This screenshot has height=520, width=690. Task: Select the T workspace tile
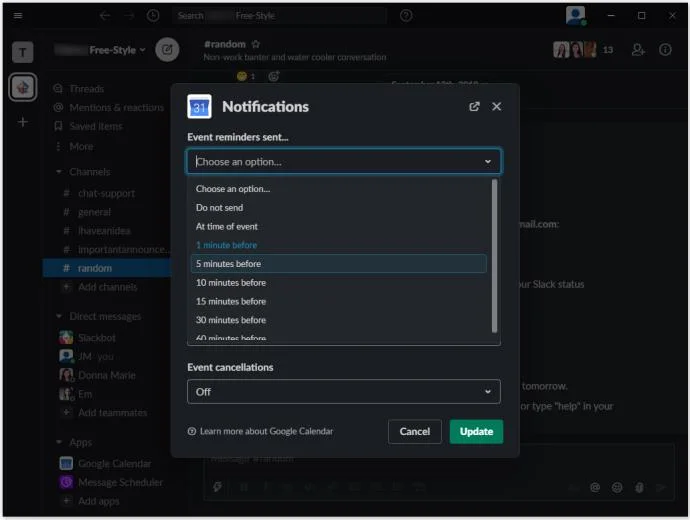pos(22,53)
